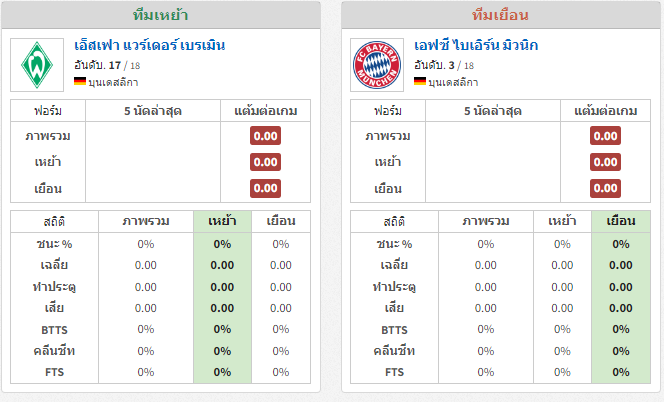Click highlighted เหย้า column header in home stats

click(222, 221)
